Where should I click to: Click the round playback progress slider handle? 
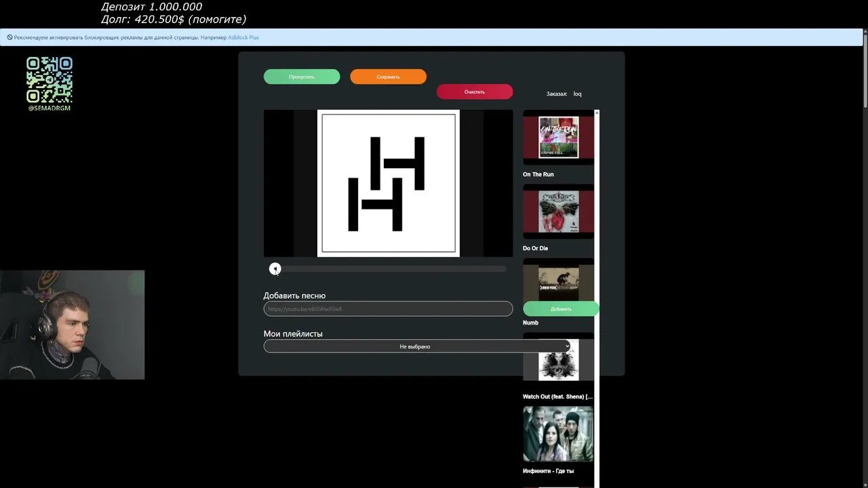click(275, 269)
